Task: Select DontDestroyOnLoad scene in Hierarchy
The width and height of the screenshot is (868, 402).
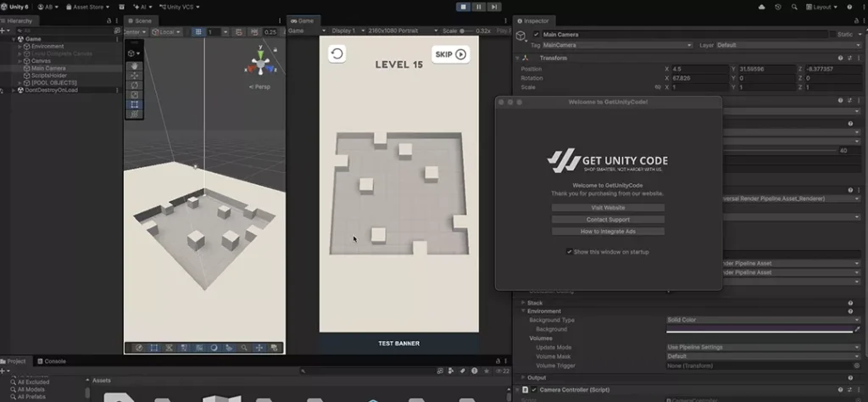Action: [x=51, y=90]
